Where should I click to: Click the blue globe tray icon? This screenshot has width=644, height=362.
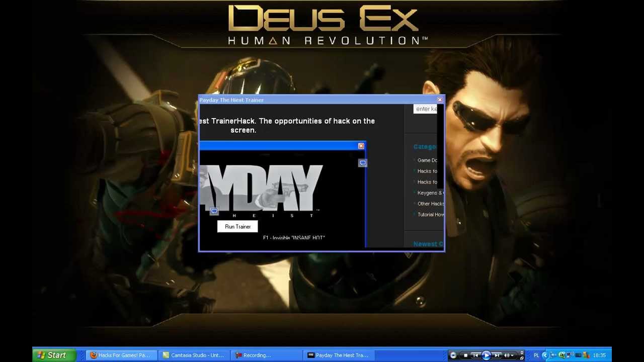[x=553, y=355]
